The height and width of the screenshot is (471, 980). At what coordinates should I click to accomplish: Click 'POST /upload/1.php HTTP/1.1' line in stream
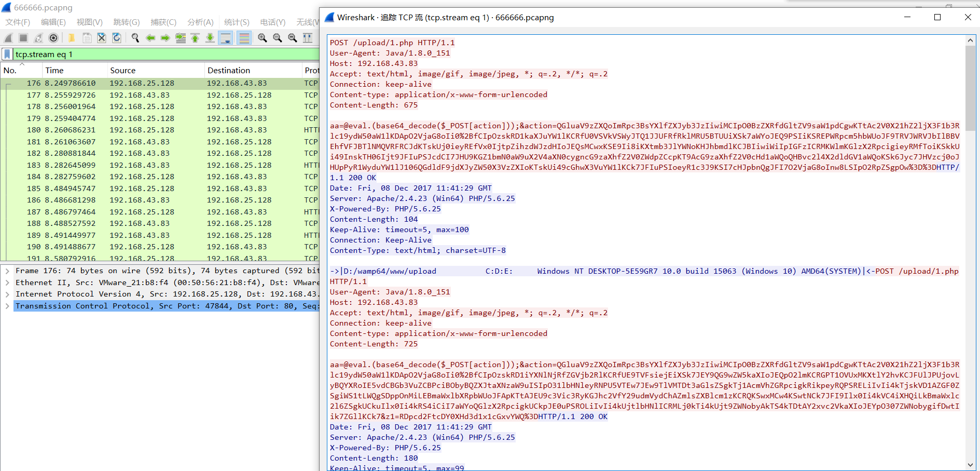point(392,43)
